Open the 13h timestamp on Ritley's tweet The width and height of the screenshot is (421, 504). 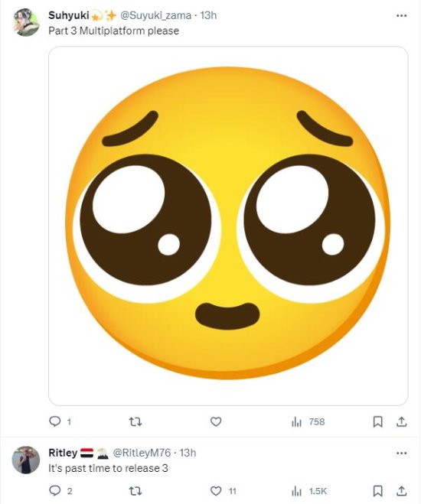click(x=188, y=453)
